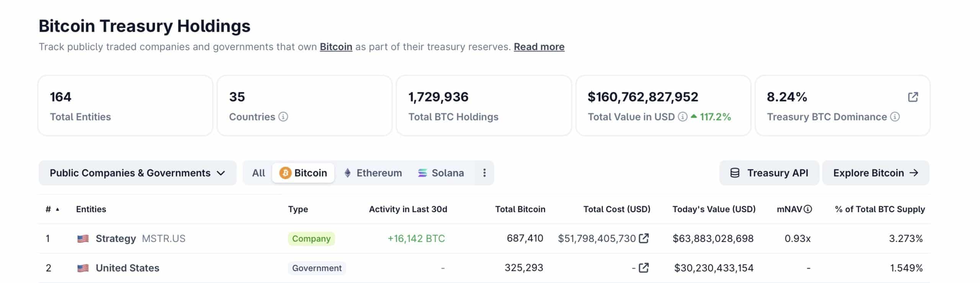Click the United States flag icon
980x283 pixels.
[x=83, y=268]
